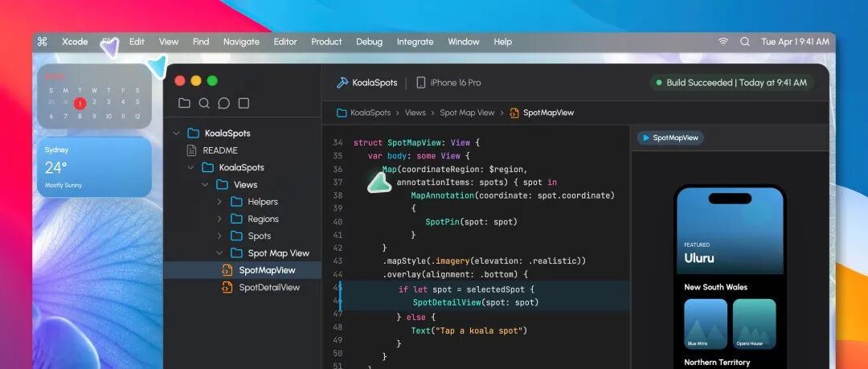
Task: Click the Spots folder icon
Action: (236, 236)
